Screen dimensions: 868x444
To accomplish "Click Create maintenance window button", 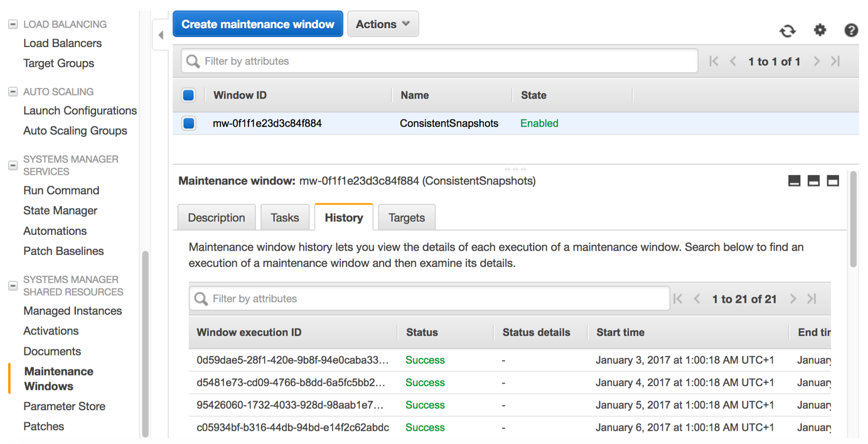I will click(257, 24).
